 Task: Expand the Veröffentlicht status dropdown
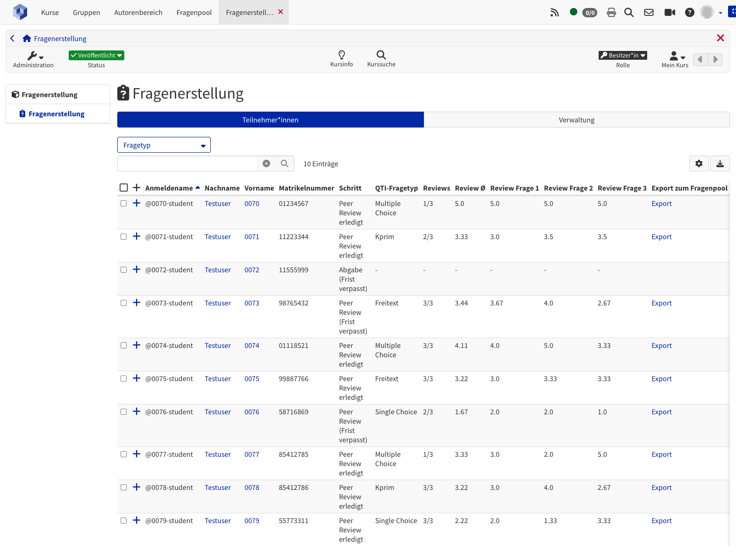click(96, 56)
